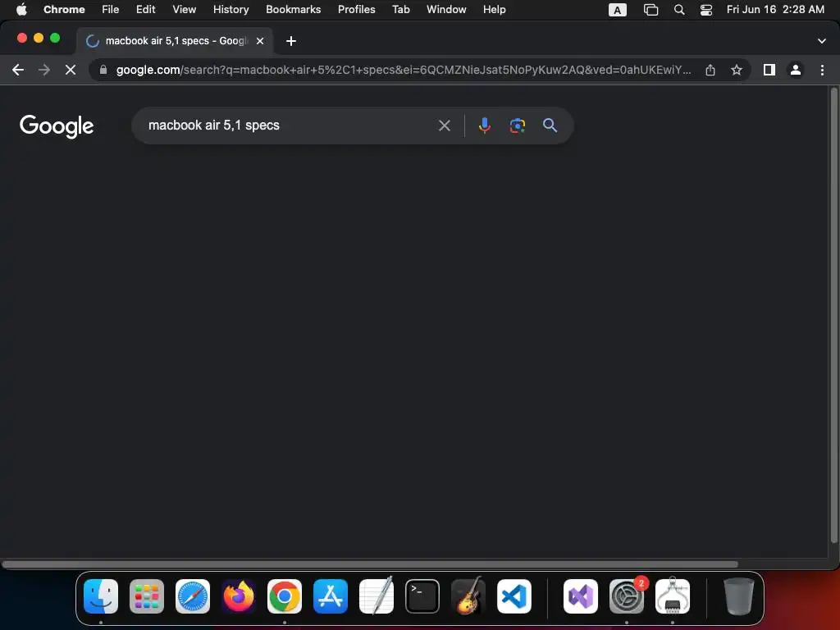Viewport: 840px width, 630px height.
Task: Open Finder from the dock
Action: [101, 596]
